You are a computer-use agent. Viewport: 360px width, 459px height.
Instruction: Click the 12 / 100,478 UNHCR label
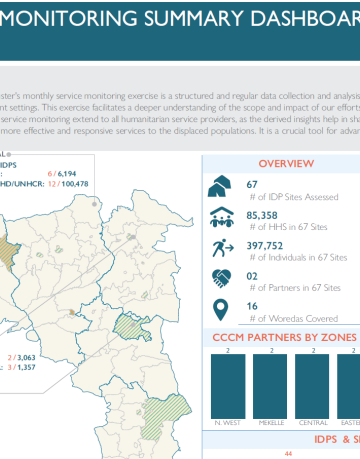68,184
